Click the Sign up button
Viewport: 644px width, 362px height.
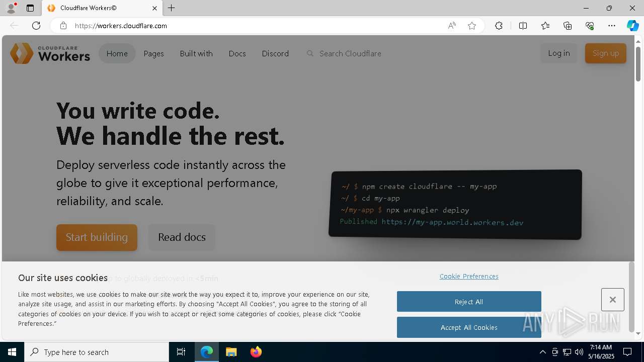point(606,53)
